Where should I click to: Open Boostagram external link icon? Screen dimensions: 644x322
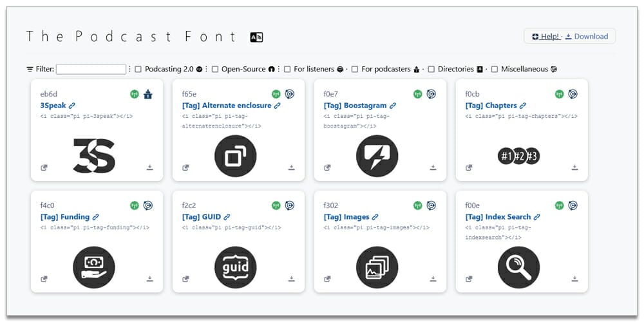pyautogui.click(x=327, y=167)
